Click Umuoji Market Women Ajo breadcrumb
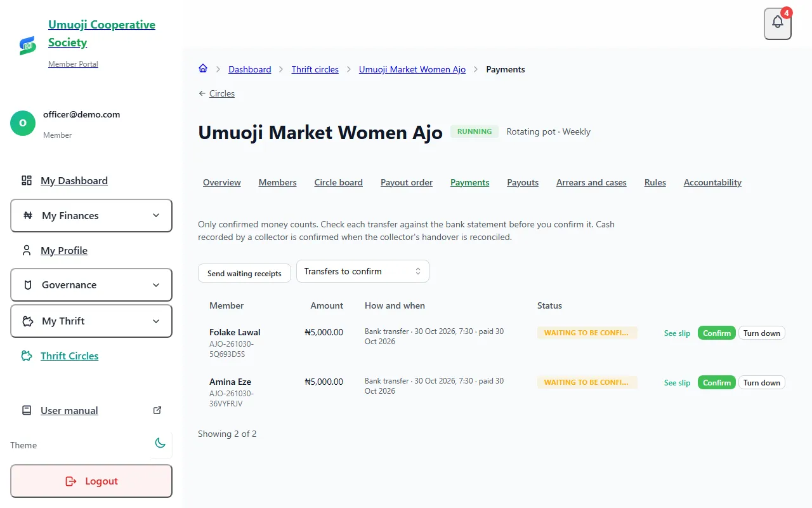This screenshot has width=812, height=508. [x=412, y=69]
